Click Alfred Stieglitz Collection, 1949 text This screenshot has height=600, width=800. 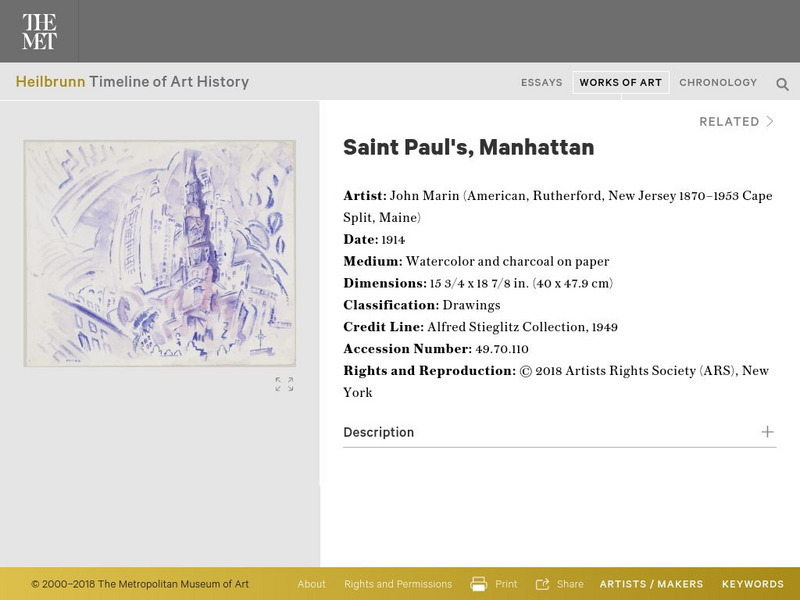[522, 327]
